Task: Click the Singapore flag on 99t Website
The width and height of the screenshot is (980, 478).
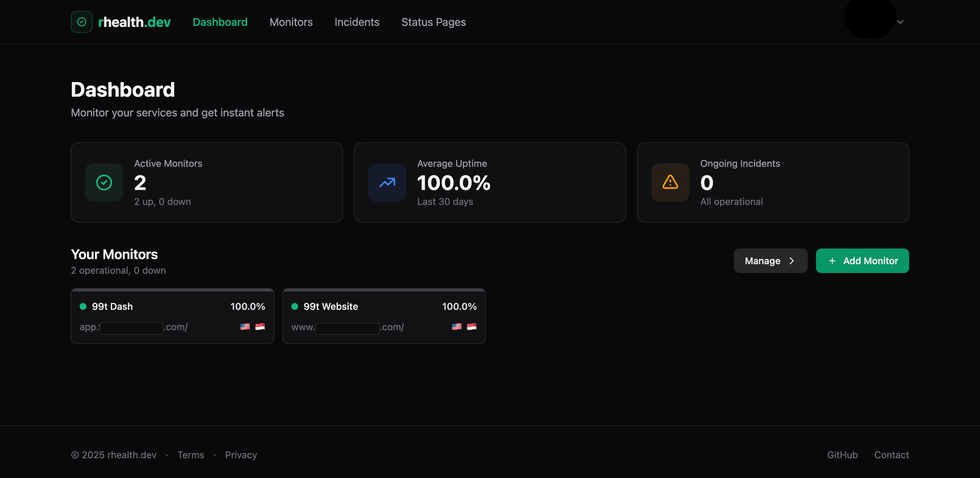Action: [471, 326]
